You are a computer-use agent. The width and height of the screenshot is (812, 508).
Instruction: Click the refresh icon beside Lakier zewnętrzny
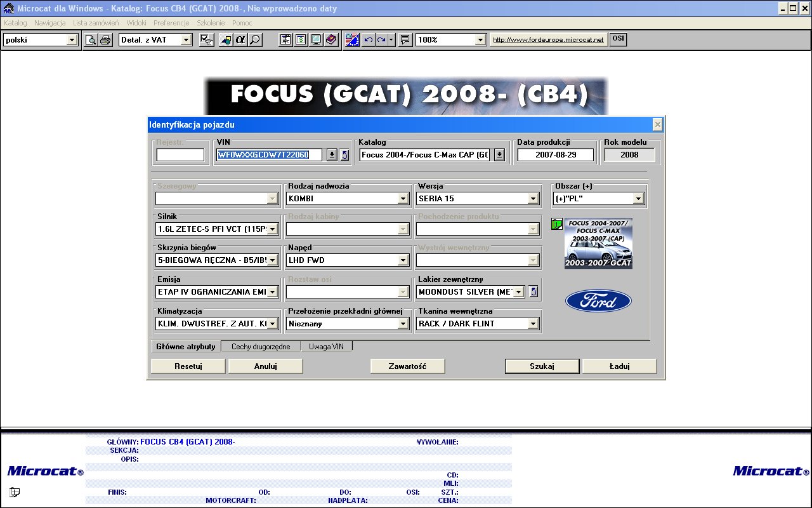tap(534, 291)
